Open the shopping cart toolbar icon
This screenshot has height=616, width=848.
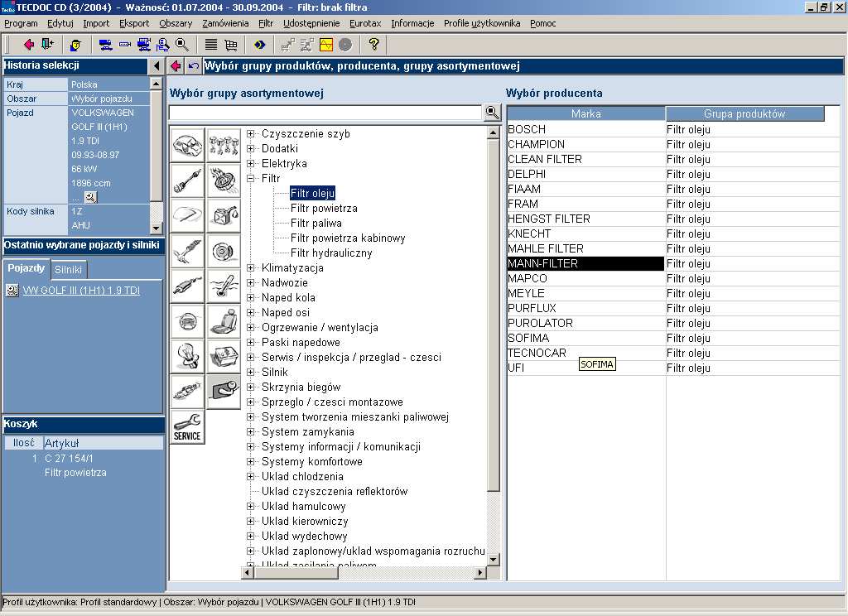pos(231,45)
